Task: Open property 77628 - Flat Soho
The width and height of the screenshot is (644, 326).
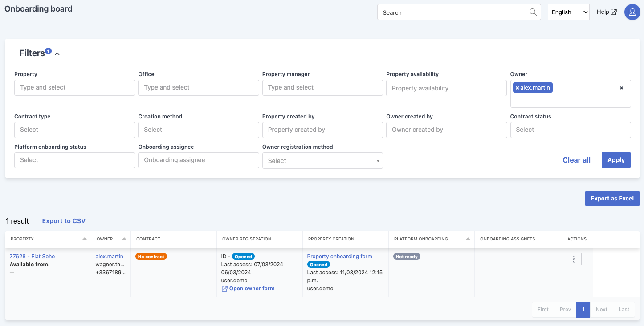Action: point(32,256)
